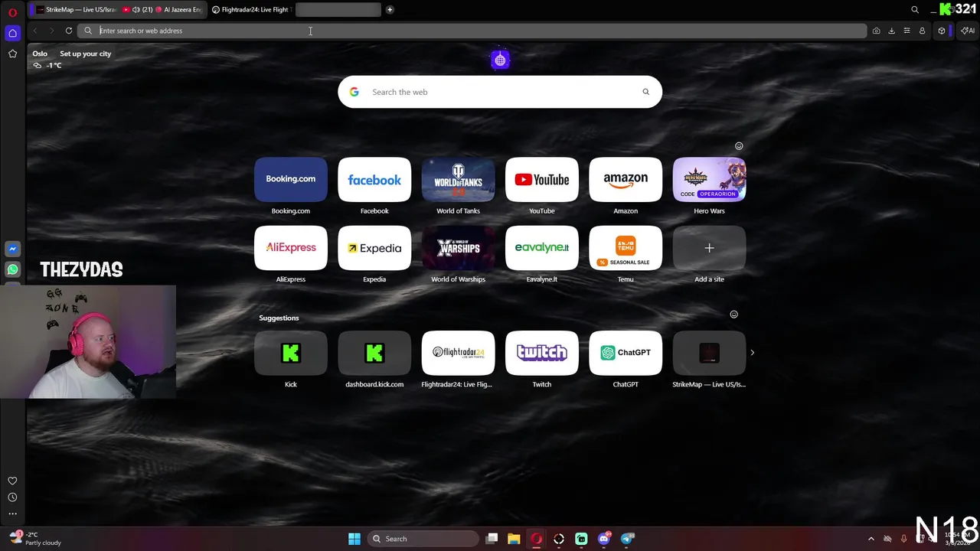980x551 pixels.
Task: Open the heart pinboards icon in sidebar
Action: 12,481
